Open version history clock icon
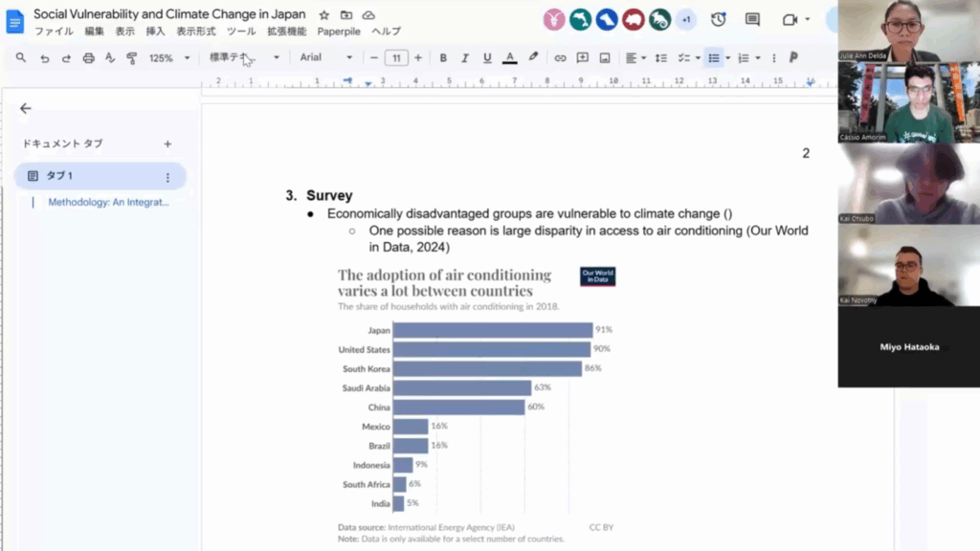Screen dimensions: 980x551 point(718,19)
